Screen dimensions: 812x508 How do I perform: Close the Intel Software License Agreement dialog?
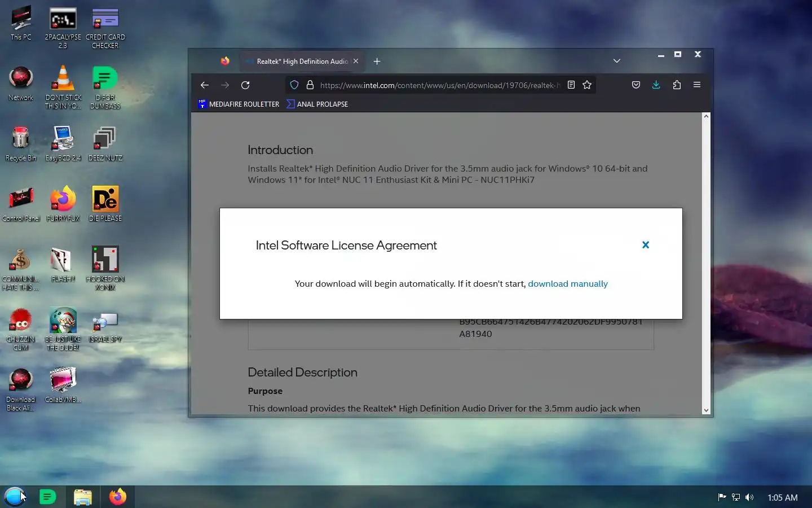pyautogui.click(x=646, y=245)
